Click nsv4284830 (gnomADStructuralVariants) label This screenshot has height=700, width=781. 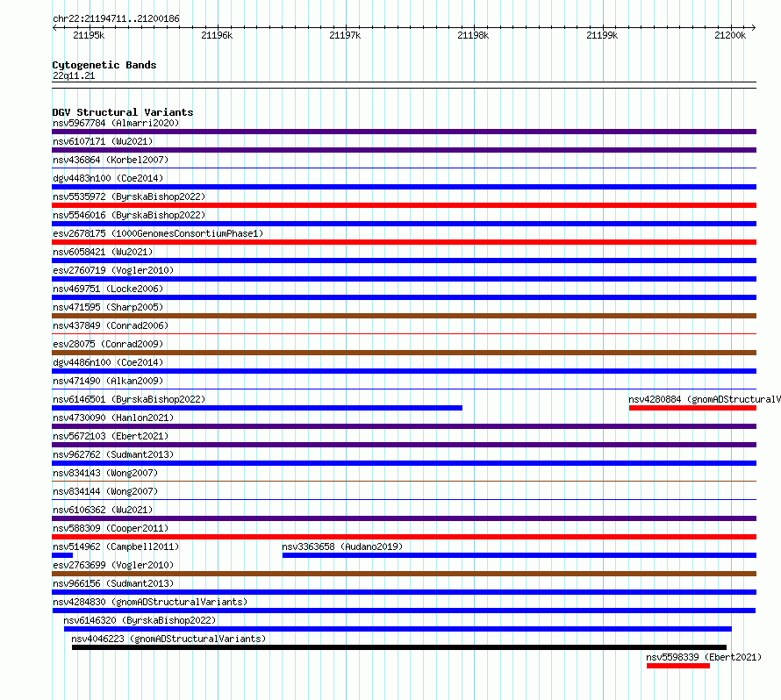click(150, 602)
